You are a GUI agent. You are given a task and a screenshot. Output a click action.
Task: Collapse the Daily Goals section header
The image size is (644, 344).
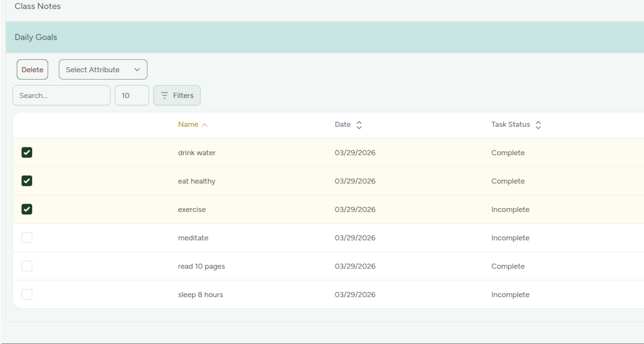(x=36, y=37)
